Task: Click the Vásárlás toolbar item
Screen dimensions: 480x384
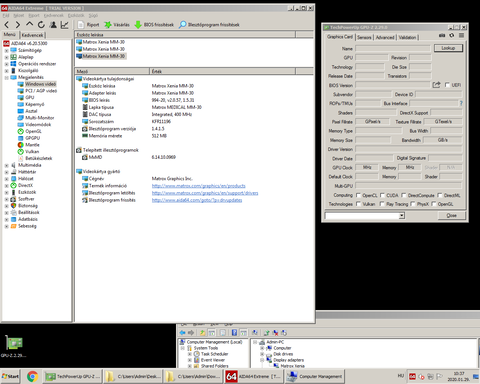Action: tap(117, 25)
